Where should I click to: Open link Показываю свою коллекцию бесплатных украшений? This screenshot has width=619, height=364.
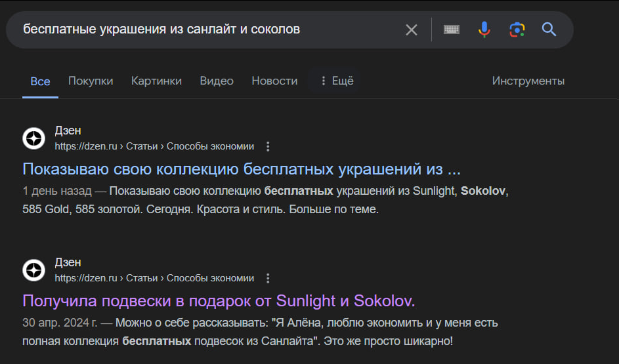(241, 169)
